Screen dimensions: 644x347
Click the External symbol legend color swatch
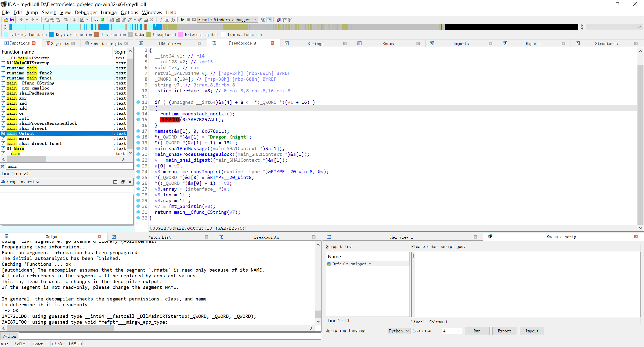coord(180,34)
